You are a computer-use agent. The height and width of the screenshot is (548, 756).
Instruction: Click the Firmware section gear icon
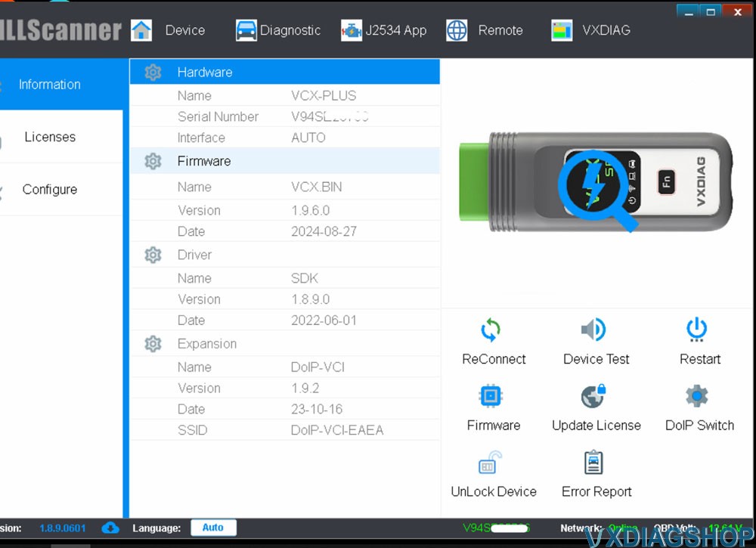(153, 161)
